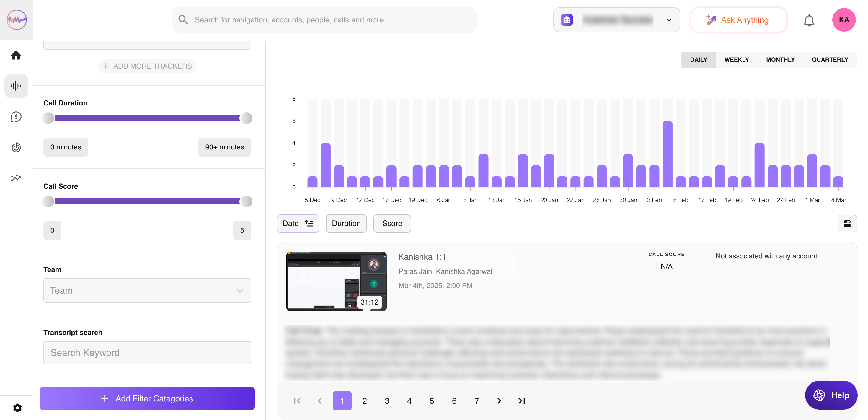Open settings gear in sidebar
This screenshot has width=868, height=420.
pyautogui.click(x=17, y=408)
